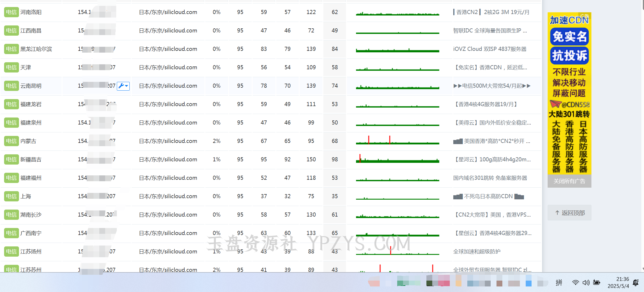Open the 不死鸟日本高防CDN ad link
Screen dimensions: 644x292
[488, 196]
